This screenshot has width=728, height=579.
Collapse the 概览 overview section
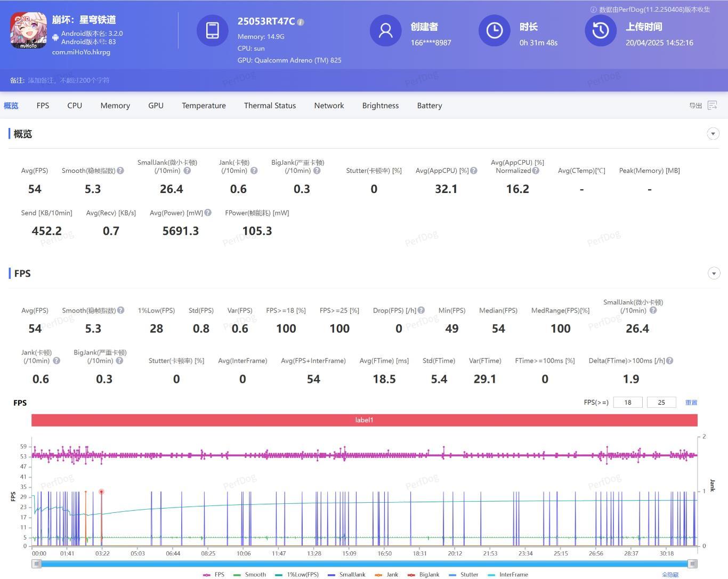(713, 134)
